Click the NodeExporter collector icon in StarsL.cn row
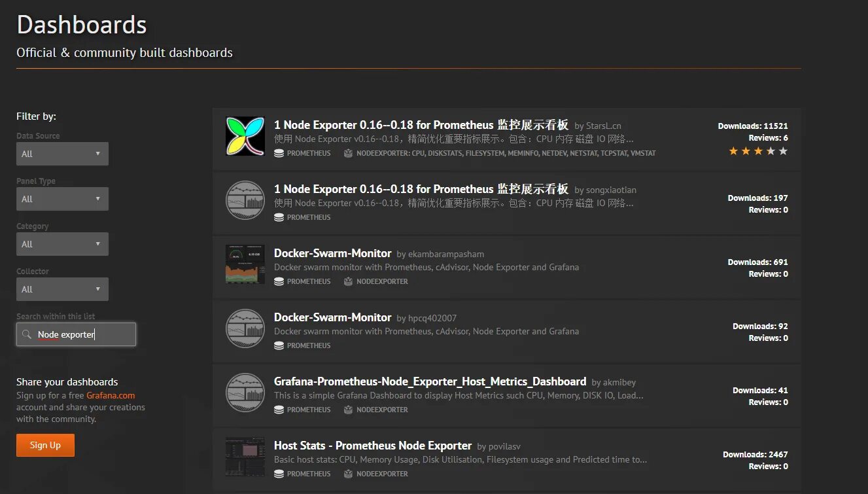 pos(348,153)
